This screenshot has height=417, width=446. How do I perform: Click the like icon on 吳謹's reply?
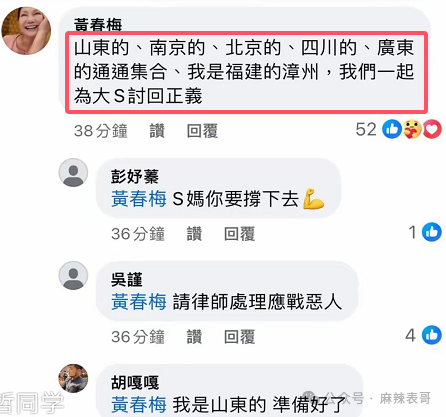point(432,335)
